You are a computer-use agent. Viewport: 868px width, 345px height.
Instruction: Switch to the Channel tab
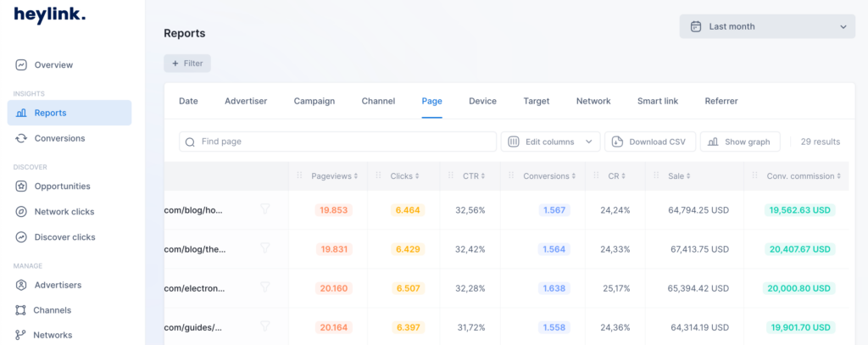point(378,102)
